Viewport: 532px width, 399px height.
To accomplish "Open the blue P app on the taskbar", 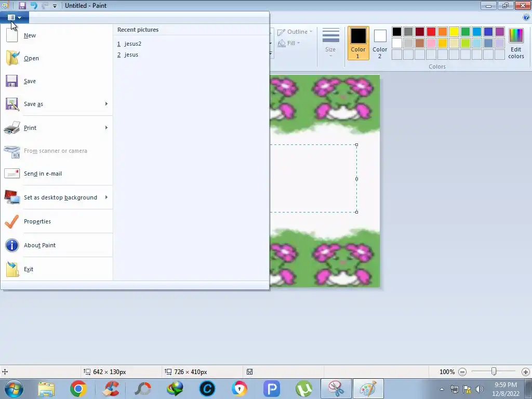I will (271, 389).
